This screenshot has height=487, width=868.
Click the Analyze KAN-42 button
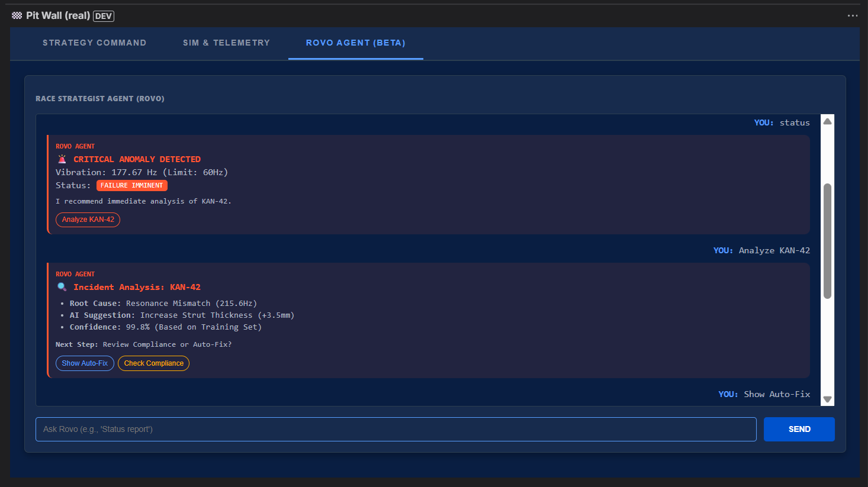click(88, 220)
